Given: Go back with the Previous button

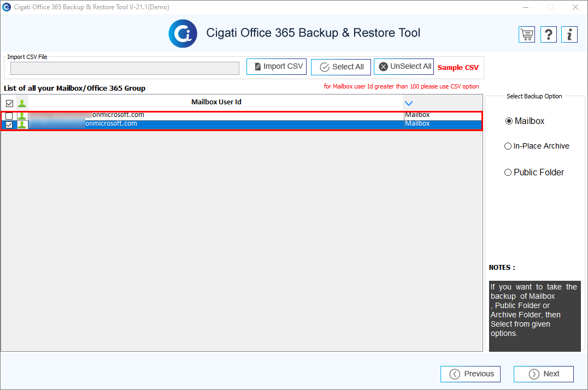Looking at the screenshot, I should click(x=471, y=374).
